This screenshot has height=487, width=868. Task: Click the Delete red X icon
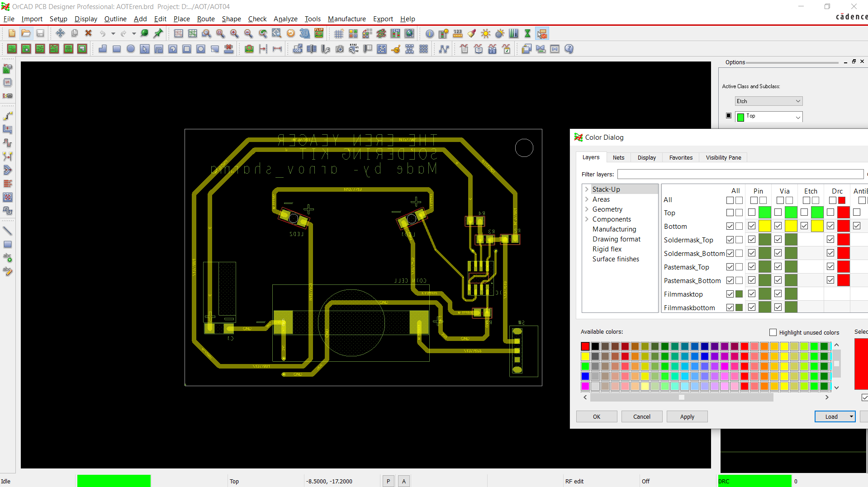89,33
